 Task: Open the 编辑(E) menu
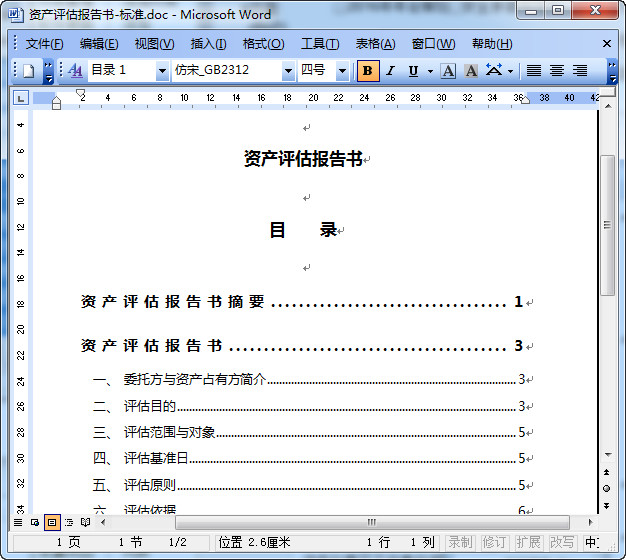pyautogui.click(x=99, y=44)
